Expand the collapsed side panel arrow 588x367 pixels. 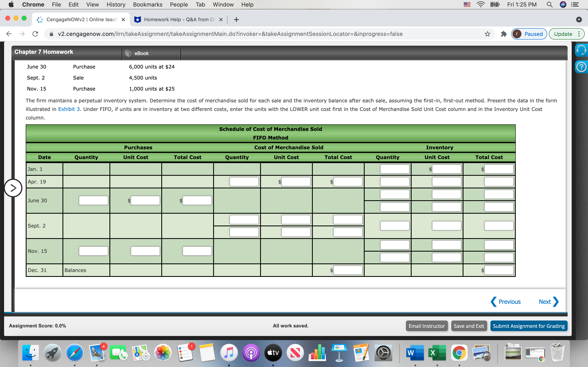tap(13, 188)
